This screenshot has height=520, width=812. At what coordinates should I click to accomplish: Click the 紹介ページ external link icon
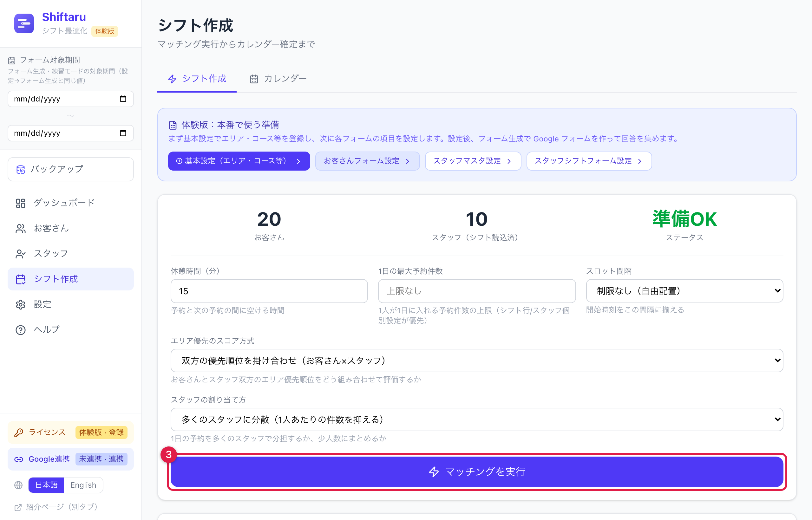tap(18, 508)
